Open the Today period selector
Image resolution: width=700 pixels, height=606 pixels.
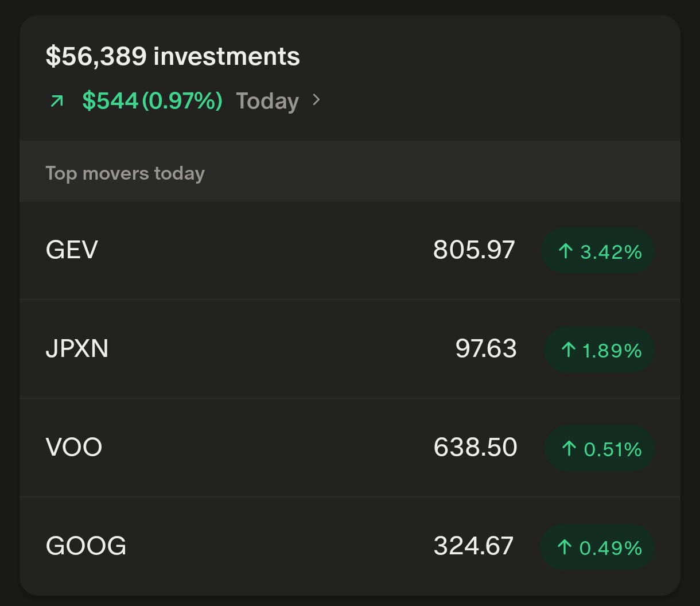(x=267, y=101)
